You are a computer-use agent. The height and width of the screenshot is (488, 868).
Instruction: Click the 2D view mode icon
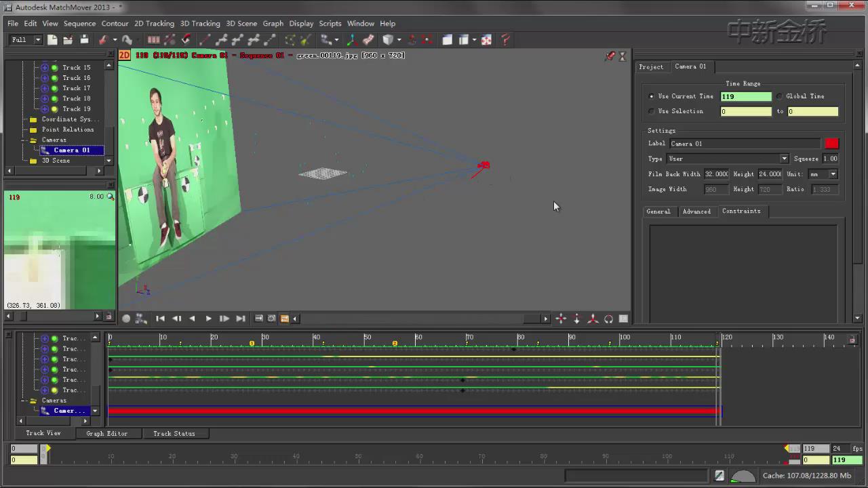tap(125, 55)
